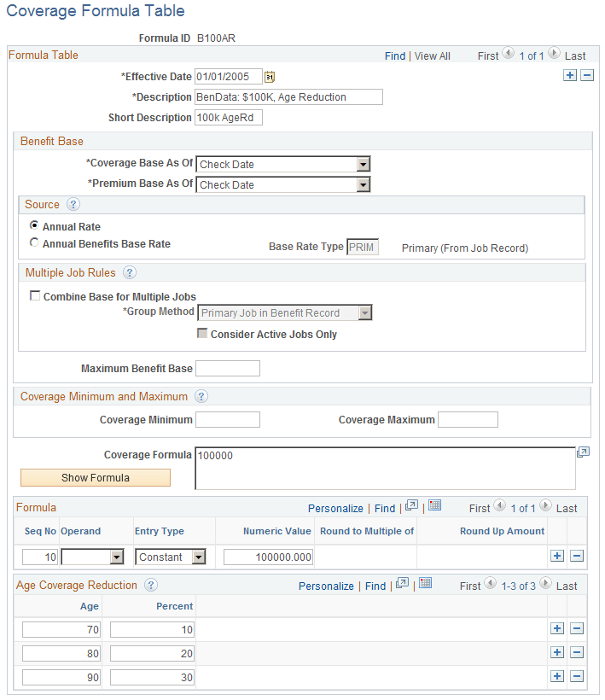Click the Show Formula button

[x=95, y=478]
